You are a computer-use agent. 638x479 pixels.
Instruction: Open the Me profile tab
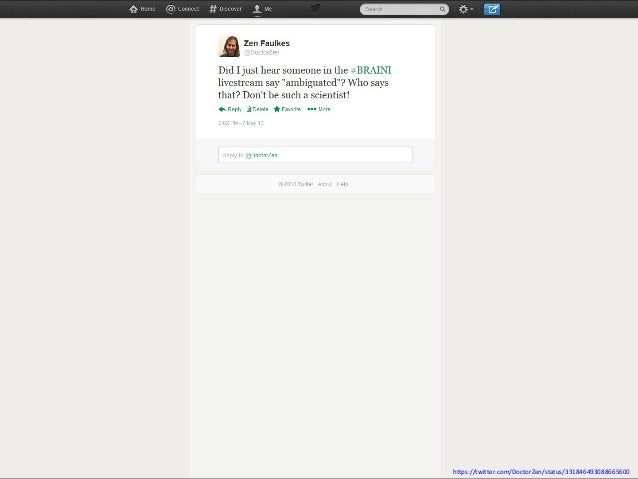pos(262,9)
